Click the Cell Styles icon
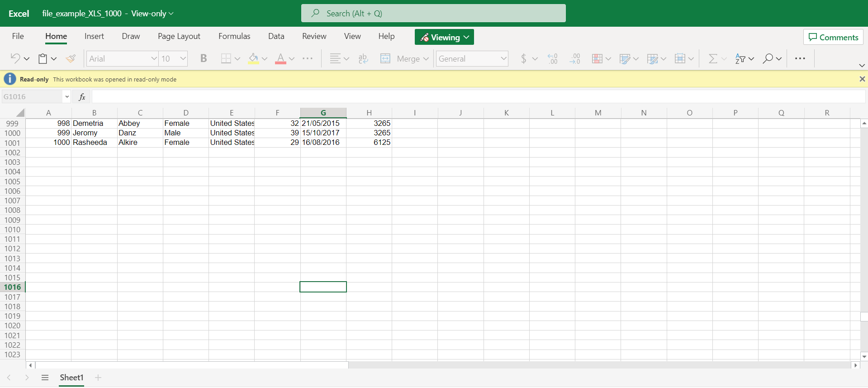Image resolution: width=868 pixels, height=388 pixels. tap(652, 58)
